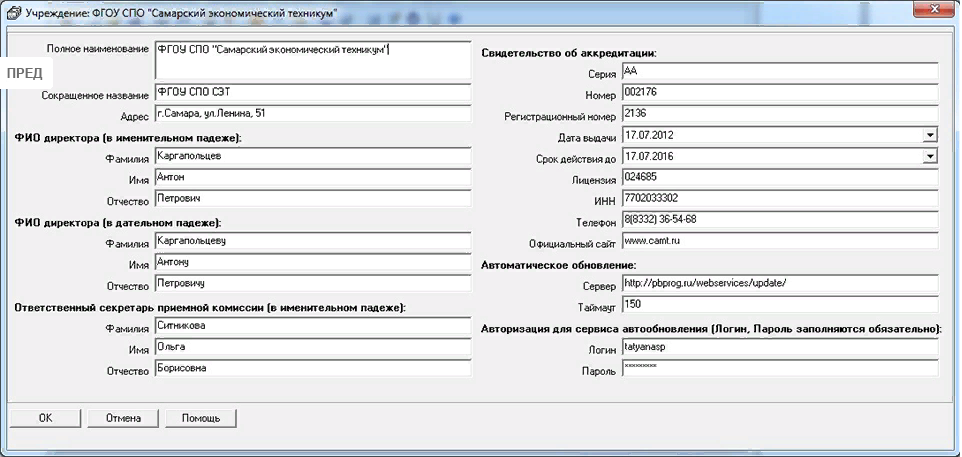This screenshot has width=962, height=457.
Task: Select the Официальный сайт field
Action: coord(779,241)
